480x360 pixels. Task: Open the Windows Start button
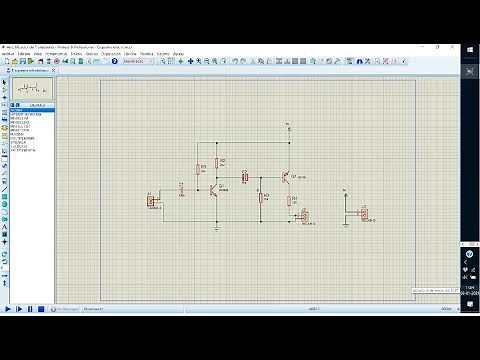coord(470,50)
